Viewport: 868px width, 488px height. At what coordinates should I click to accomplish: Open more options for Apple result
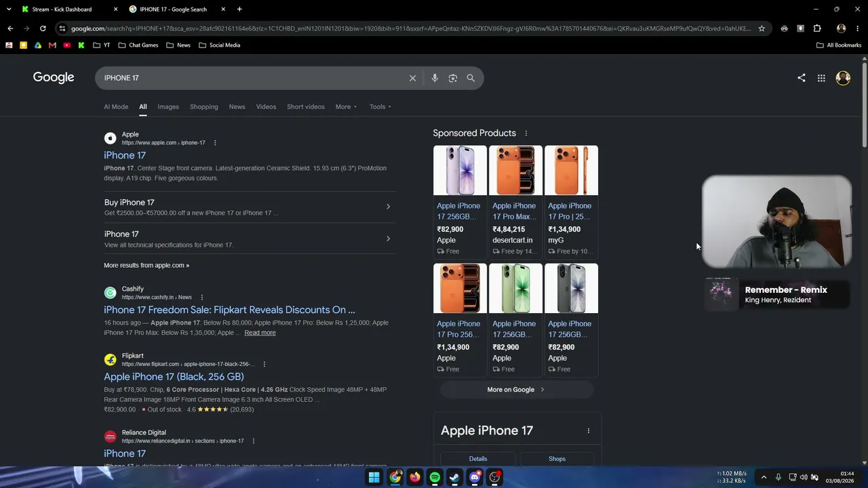click(215, 143)
